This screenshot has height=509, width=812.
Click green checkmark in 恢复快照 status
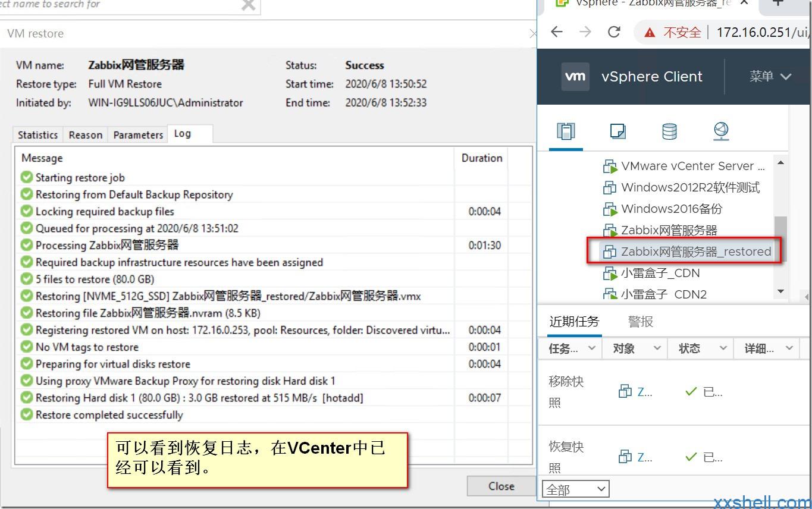coord(691,457)
